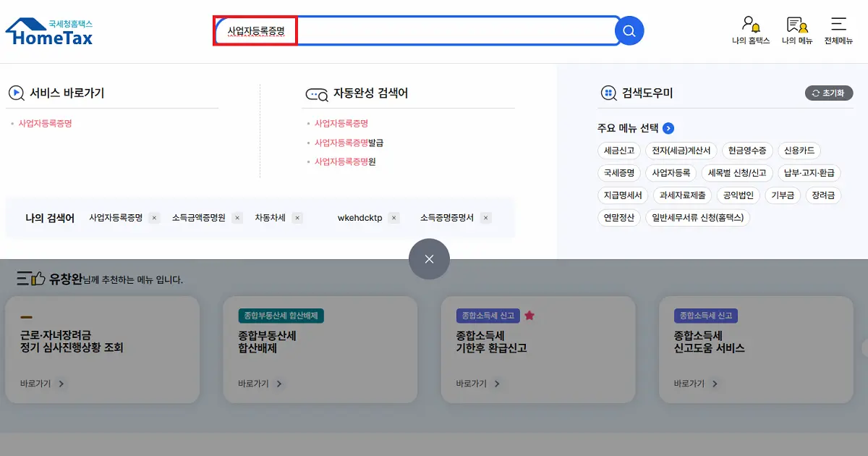The width and height of the screenshot is (868, 456).
Task: Select 기부금 menu chip
Action: [x=783, y=195]
